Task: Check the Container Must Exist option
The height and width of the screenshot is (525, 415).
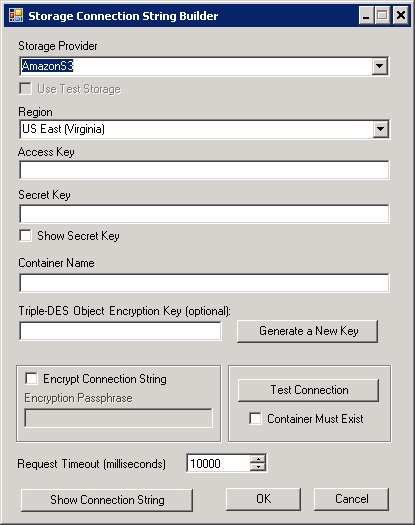Action: coord(255,419)
